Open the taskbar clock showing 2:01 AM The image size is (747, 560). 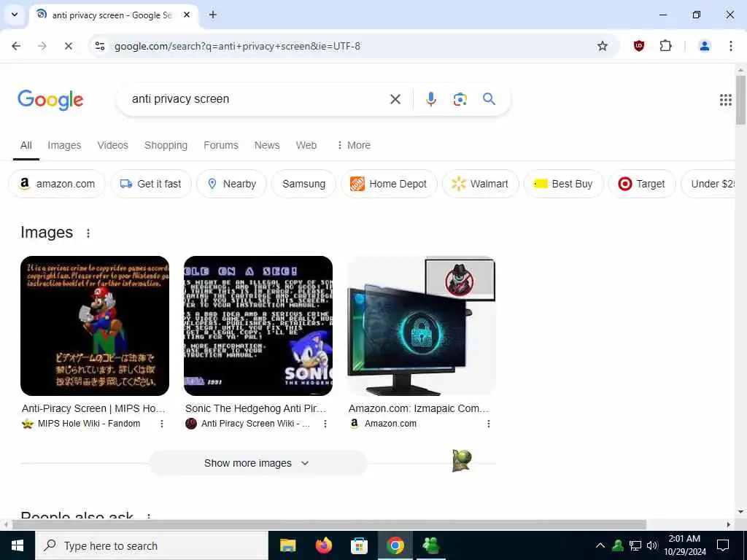684,545
